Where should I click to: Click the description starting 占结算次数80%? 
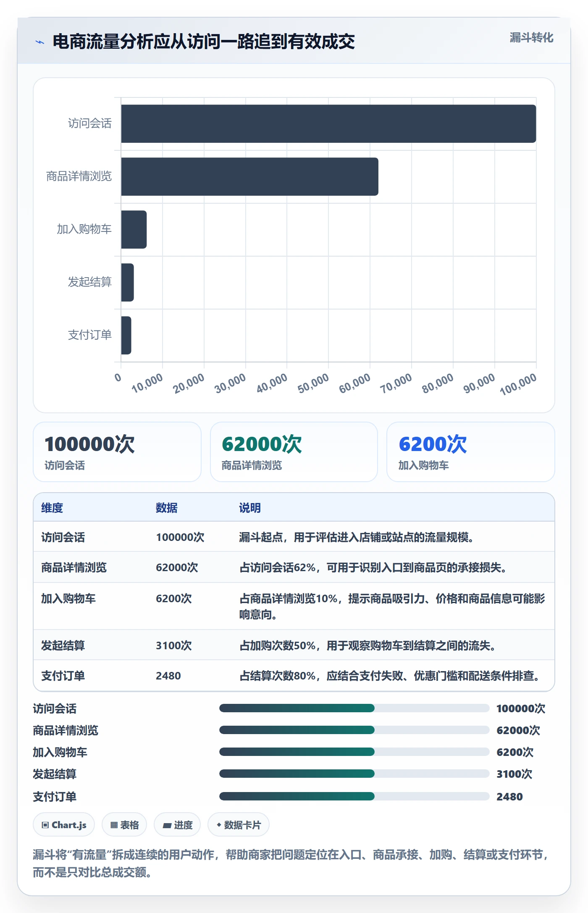[x=390, y=676]
